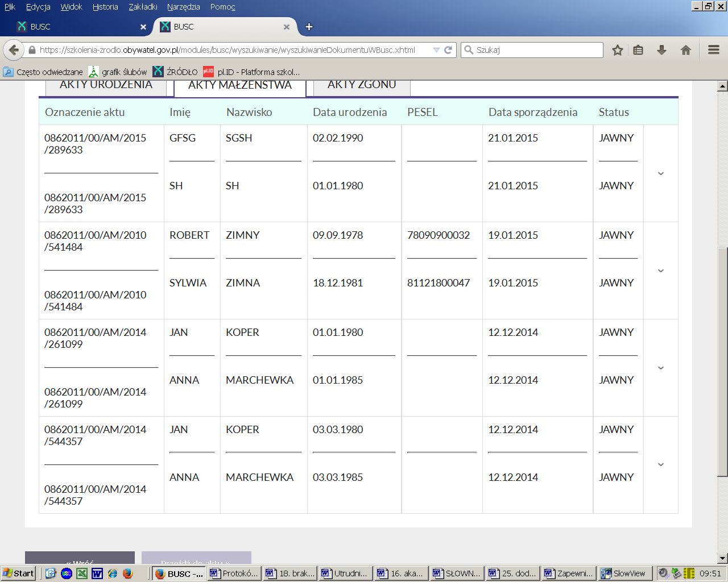Click the browser Back arrow button
The width and height of the screenshot is (728, 582).
tap(14, 50)
